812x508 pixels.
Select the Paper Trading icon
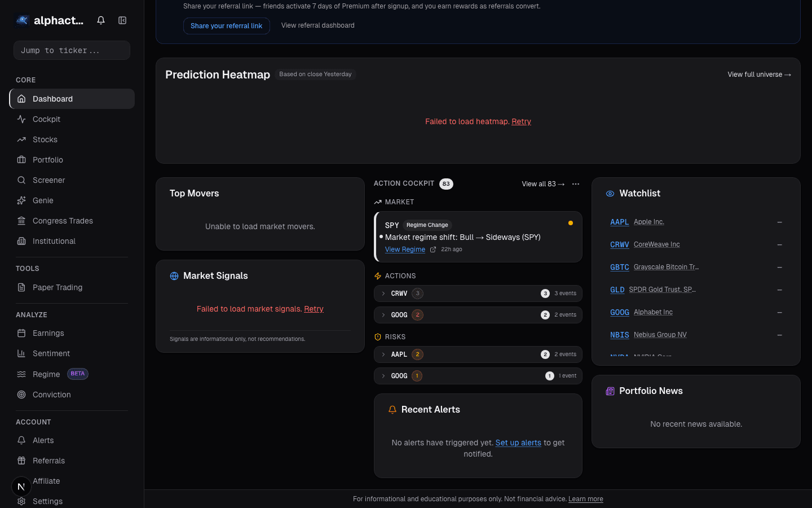click(20, 287)
